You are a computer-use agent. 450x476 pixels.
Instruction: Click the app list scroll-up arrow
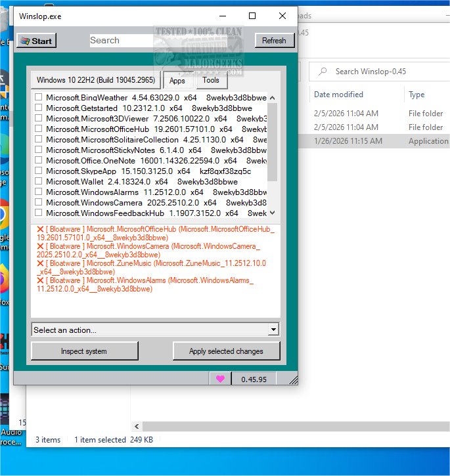(272, 98)
